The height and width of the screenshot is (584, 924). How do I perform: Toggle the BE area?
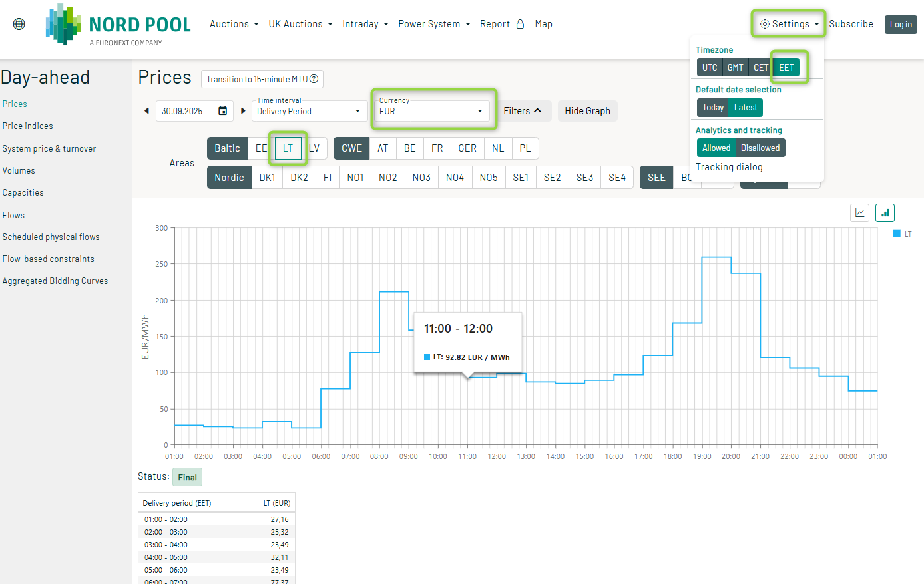[410, 148]
